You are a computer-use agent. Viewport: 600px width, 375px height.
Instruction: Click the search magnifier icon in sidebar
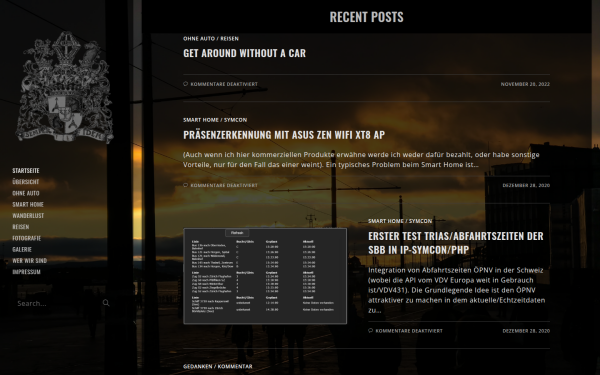[x=106, y=303]
